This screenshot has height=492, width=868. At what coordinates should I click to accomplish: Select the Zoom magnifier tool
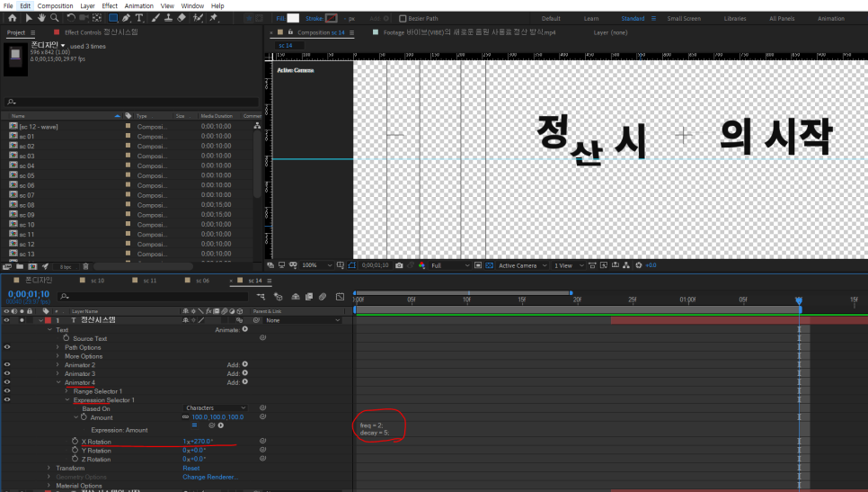[54, 18]
